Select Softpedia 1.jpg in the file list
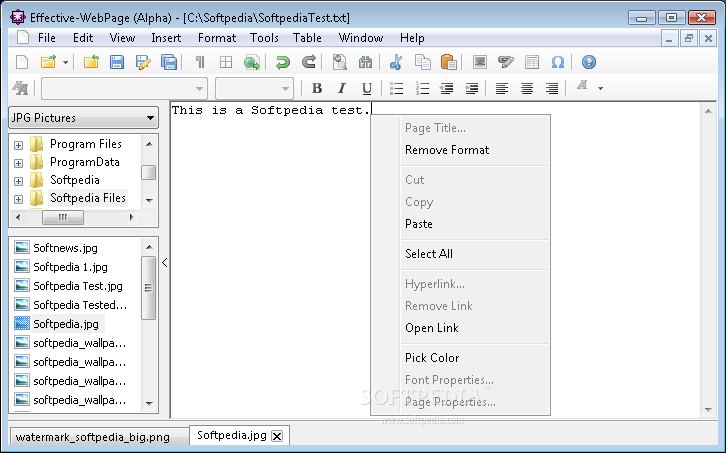The height and width of the screenshot is (453, 726). 70,267
